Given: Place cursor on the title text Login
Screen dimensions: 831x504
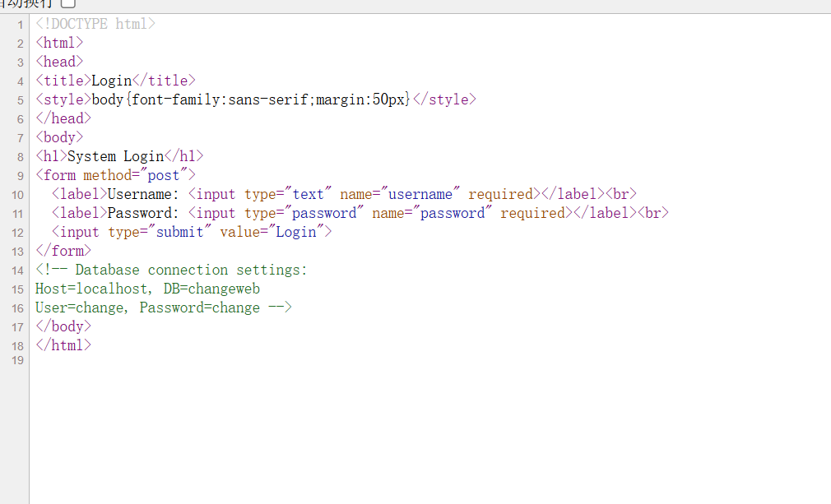Looking at the screenshot, I should click(x=111, y=81).
